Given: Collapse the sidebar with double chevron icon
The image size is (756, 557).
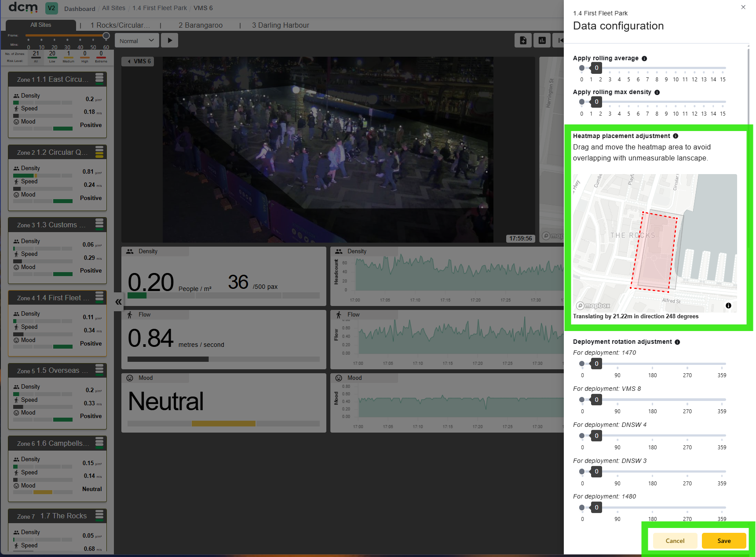Looking at the screenshot, I should [x=118, y=302].
